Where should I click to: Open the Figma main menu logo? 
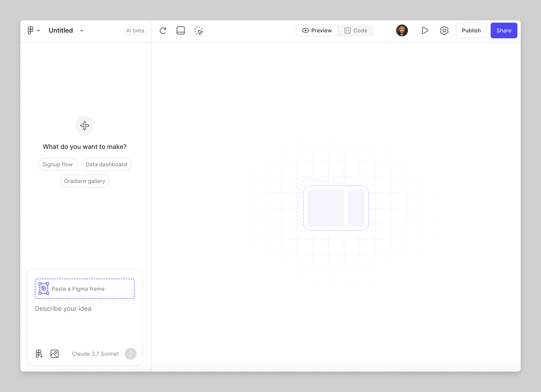[30, 30]
